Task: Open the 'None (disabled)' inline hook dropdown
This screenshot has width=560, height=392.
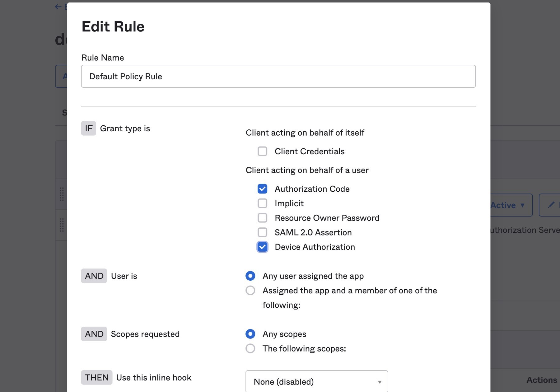Action: pyautogui.click(x=316, y=382)
